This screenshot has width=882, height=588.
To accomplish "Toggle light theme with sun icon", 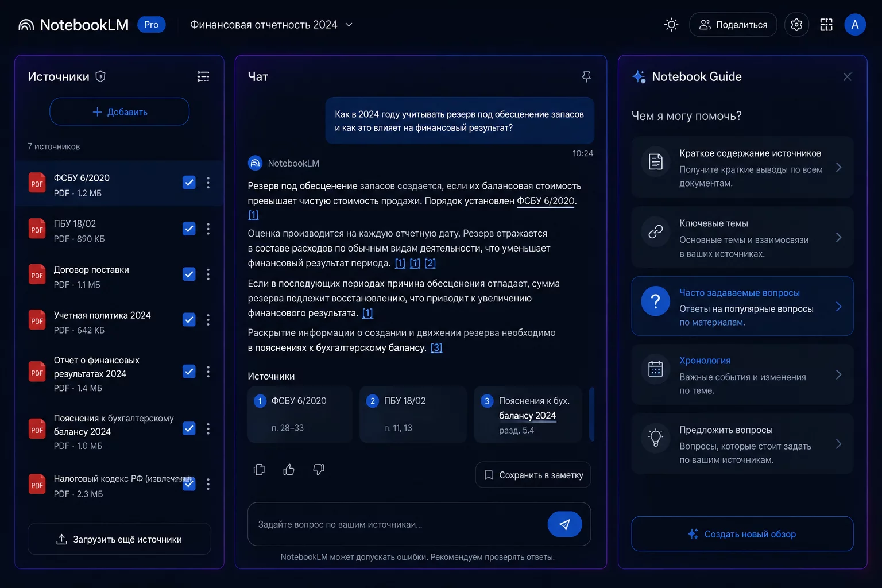I will tap(671, 25).
